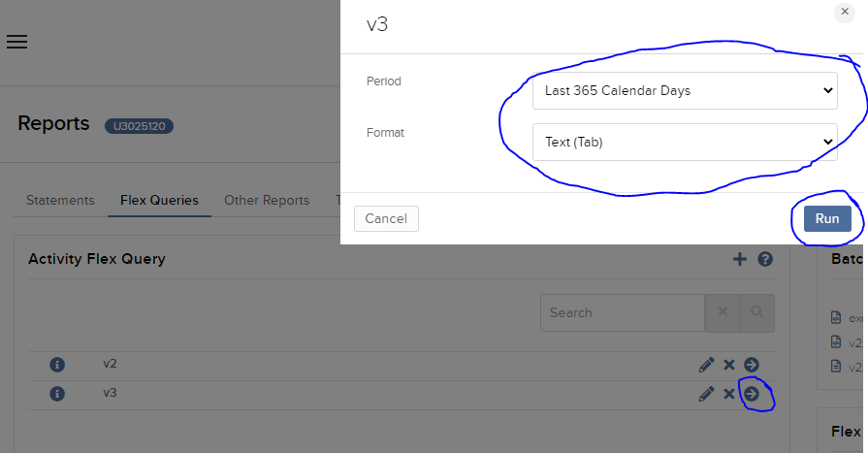Edit the v2 query with pencil

click(706, 365)
